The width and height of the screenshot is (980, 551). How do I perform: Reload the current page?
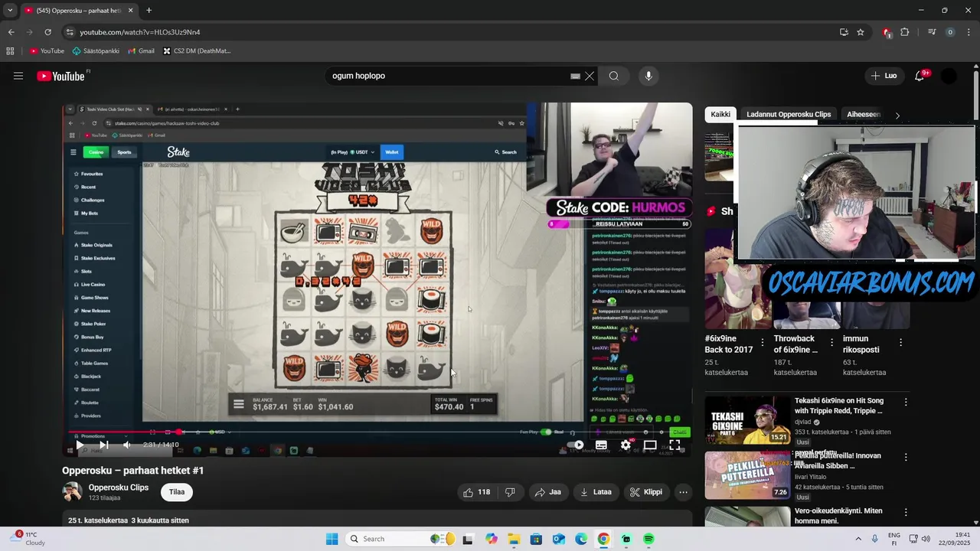pos(47,32)
